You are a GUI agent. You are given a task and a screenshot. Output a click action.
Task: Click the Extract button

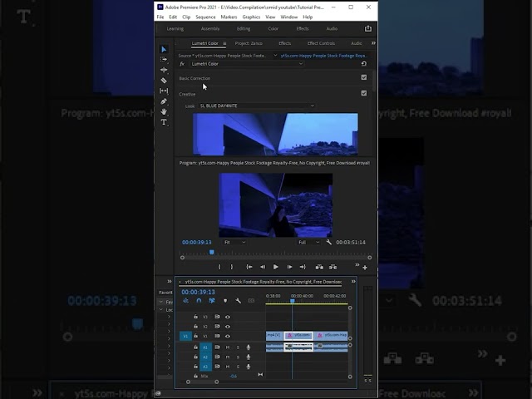[332, 267]
